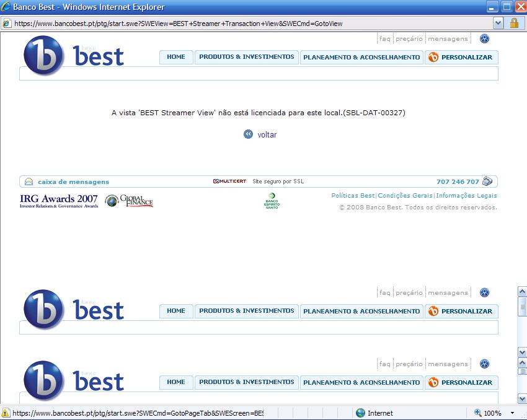Open the Políticas Best link
This screenshot has width=527, height=420.
pyautogui.click(x=353, y=195)
